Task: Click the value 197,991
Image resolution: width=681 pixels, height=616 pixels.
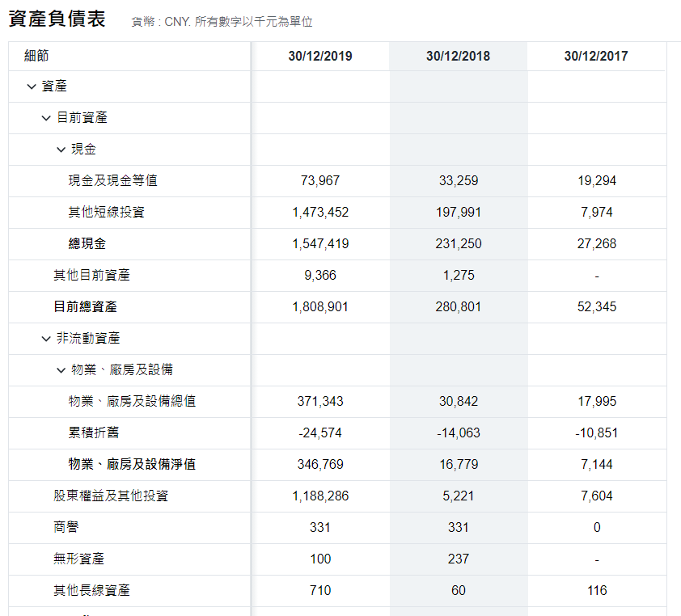Action: (x=459, y=213)
